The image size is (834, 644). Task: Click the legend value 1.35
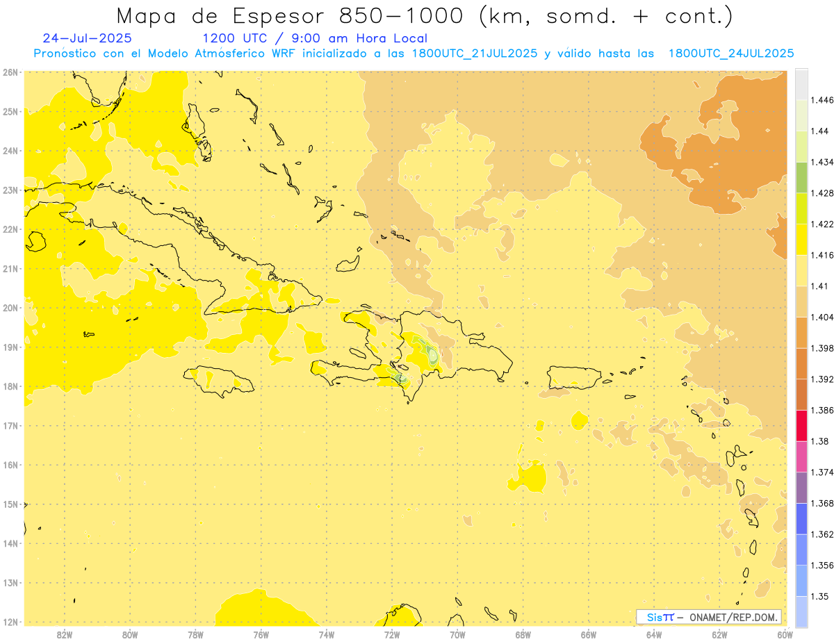pyautogui.click(x=819, y=597)
